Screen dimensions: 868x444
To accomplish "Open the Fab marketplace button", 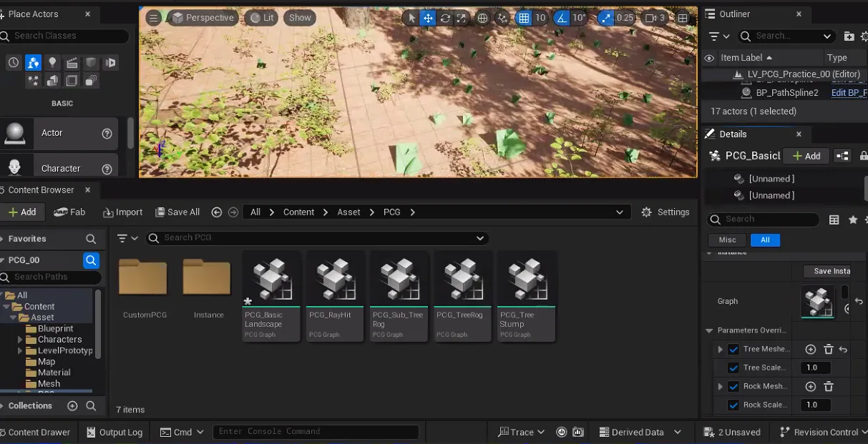I will coord(69,212).
